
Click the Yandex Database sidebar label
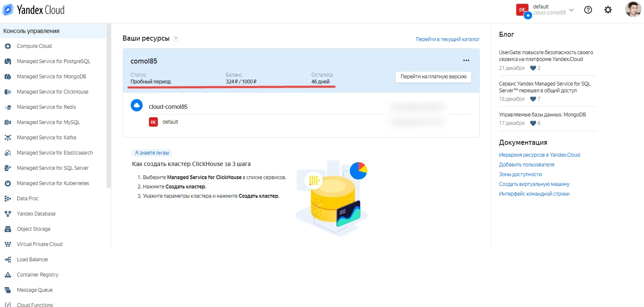(x=36, y=214)
